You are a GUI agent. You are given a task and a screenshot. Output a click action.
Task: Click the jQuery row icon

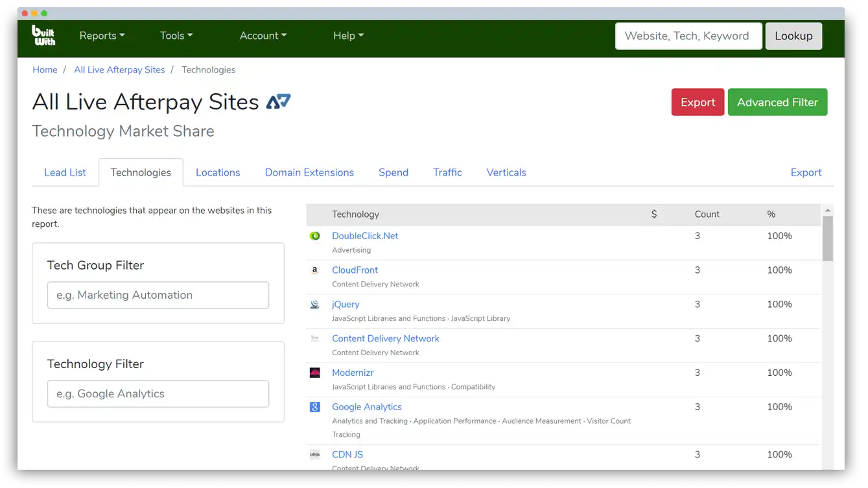(315, 305)
